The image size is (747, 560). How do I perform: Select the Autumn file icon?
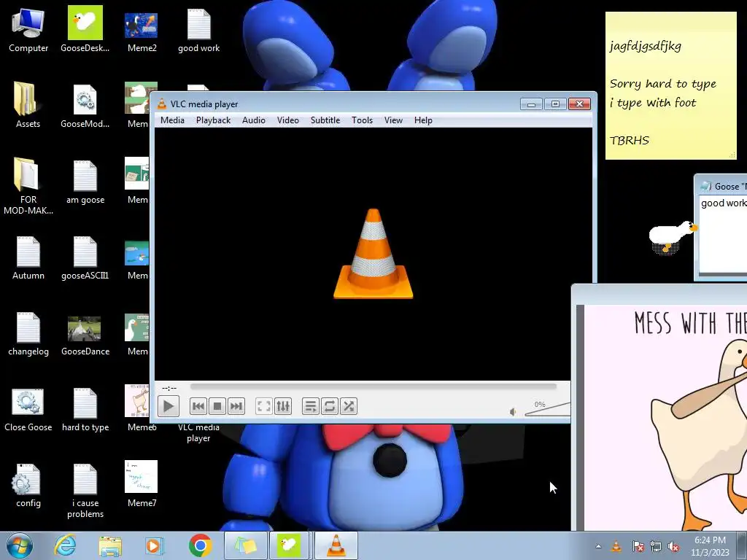28,257
